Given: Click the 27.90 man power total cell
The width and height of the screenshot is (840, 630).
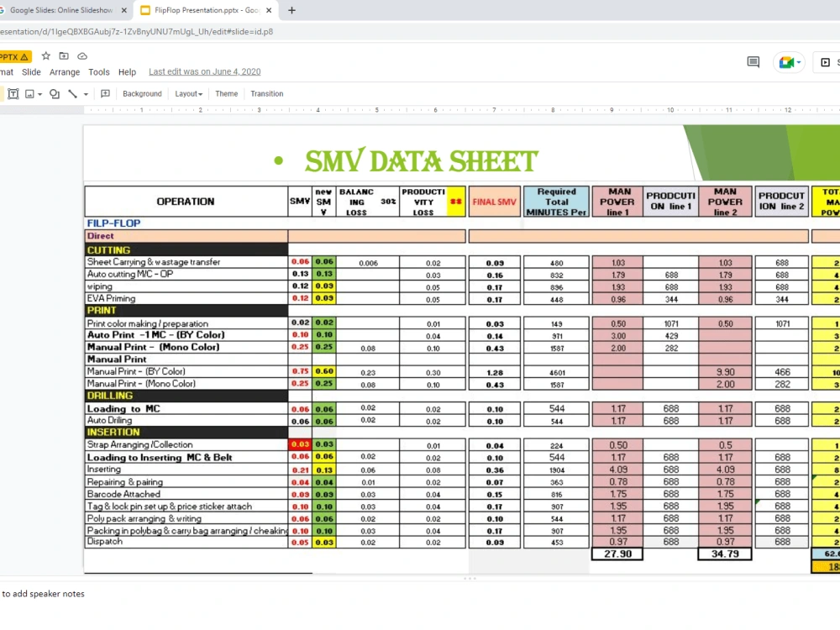Looking at the screenshot, I should click(x=617, y=554).
